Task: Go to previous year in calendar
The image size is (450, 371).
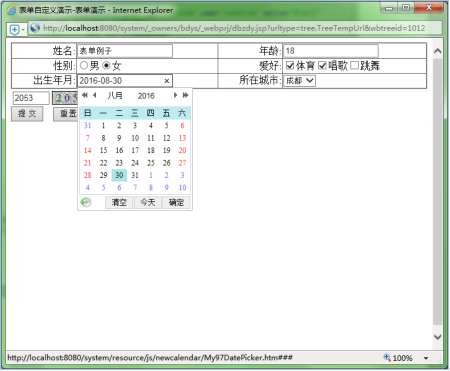Action: pyautogui.click(x=85, y=95)
